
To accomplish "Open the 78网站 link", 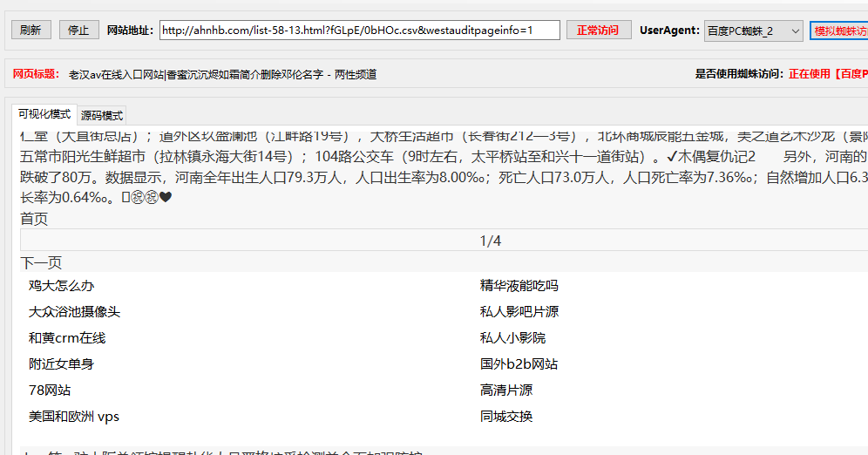I will [x=50, y=390].
